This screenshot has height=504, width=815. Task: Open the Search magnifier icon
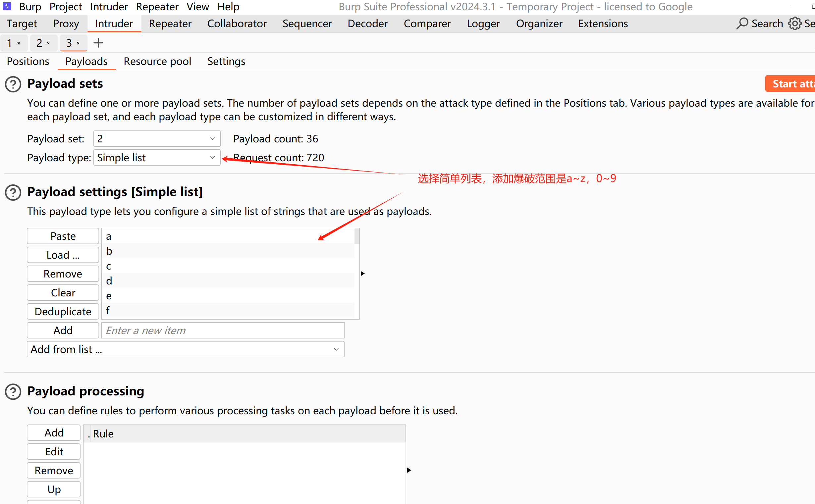[742, 24]
